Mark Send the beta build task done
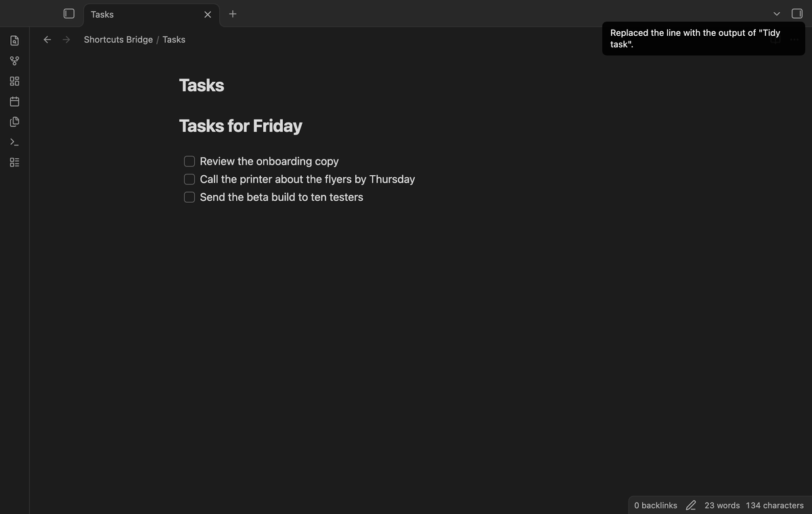812x514 pixels. pos(189,197)
